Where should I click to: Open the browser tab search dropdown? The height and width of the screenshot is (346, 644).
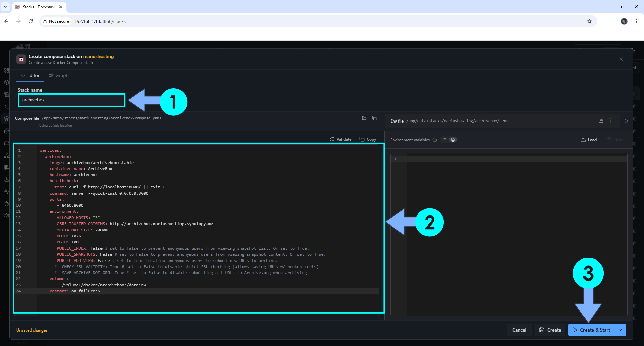pos(5,7)
